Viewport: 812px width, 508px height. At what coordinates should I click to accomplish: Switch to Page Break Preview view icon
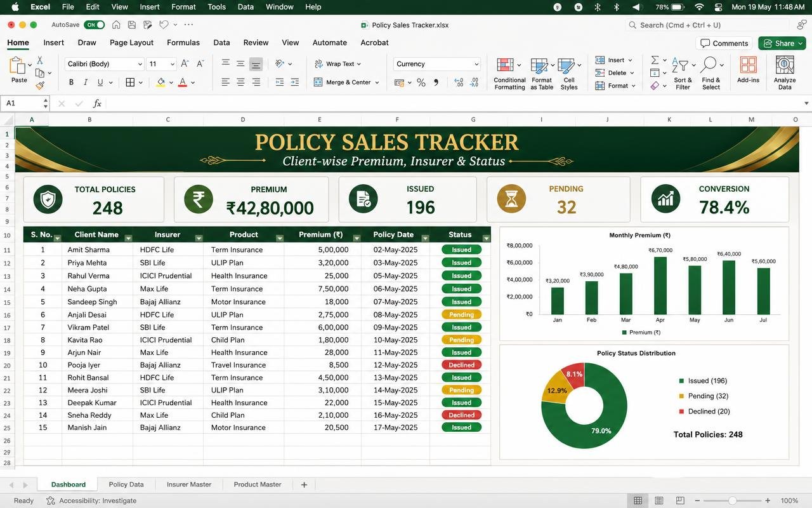pyautogui.click(x=680, y=500)
